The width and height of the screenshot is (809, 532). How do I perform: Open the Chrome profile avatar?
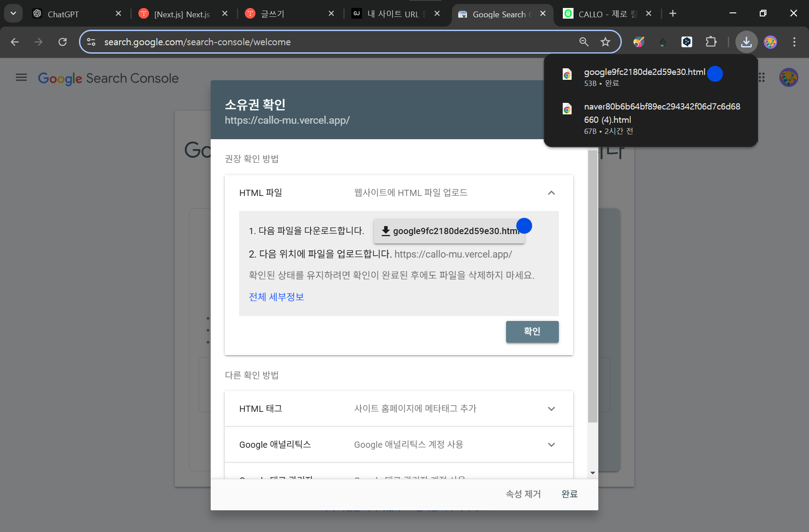770,42
